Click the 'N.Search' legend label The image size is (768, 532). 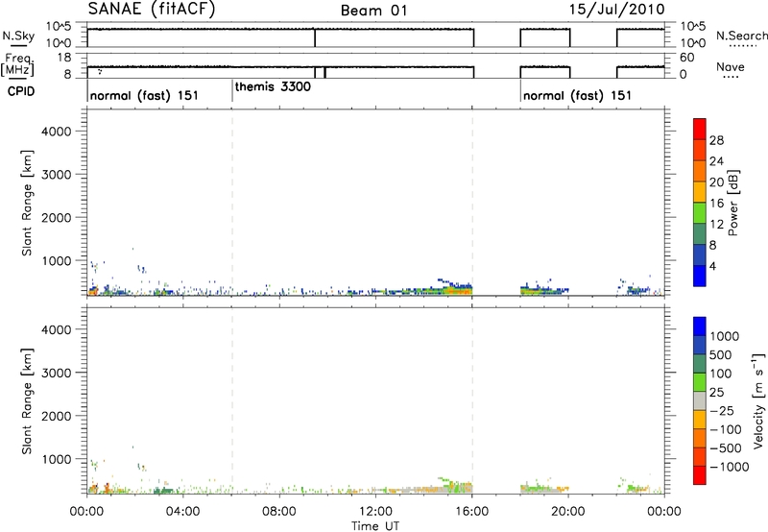pos(741,36)
